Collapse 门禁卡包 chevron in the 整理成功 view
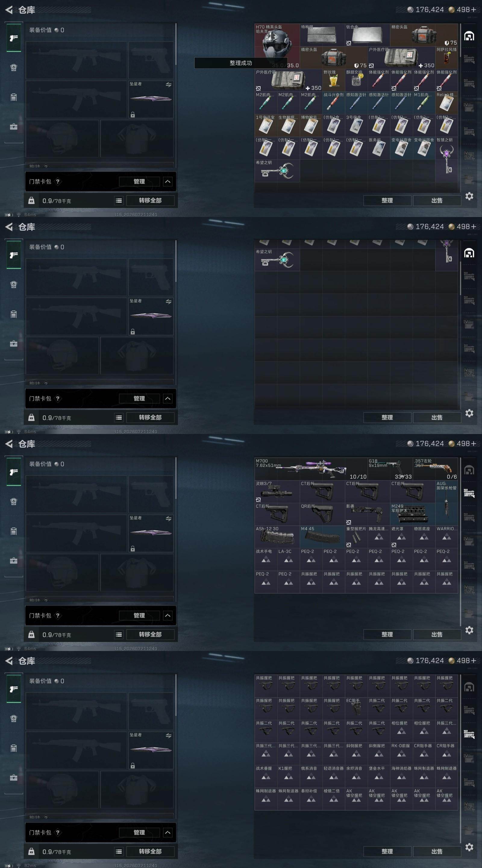Screen dimensions: 482x868 tap(167, 182)
